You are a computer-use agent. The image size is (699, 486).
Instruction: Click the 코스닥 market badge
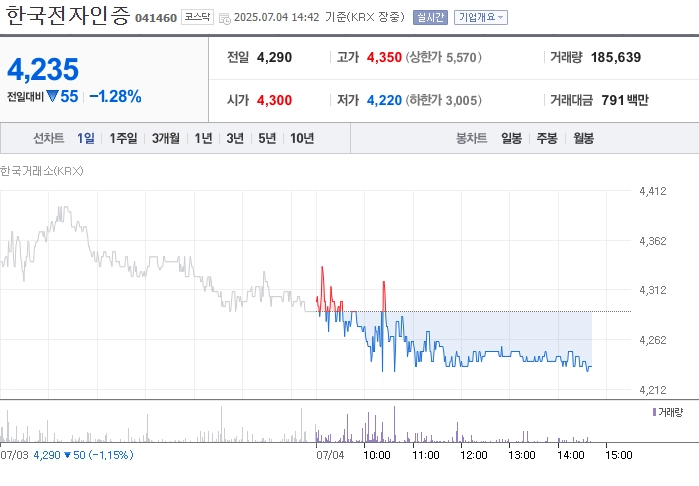[197, 17]
